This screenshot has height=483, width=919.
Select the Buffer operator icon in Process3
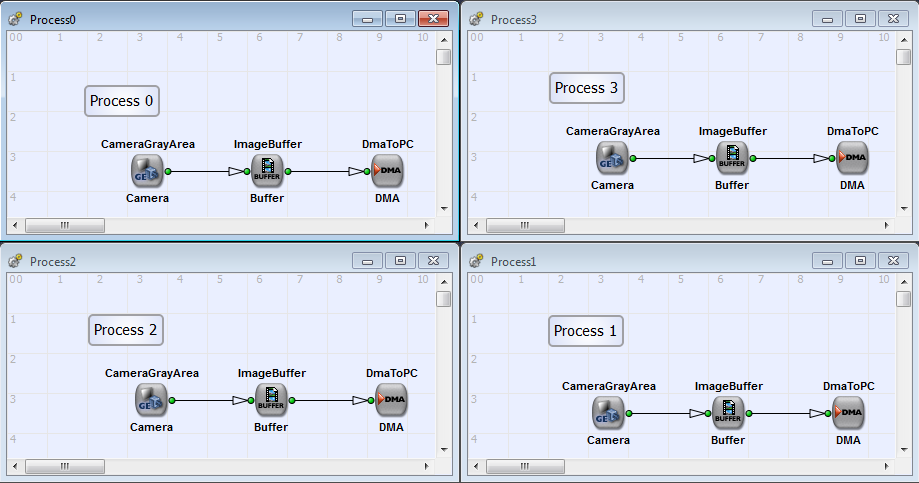point(732,158)
